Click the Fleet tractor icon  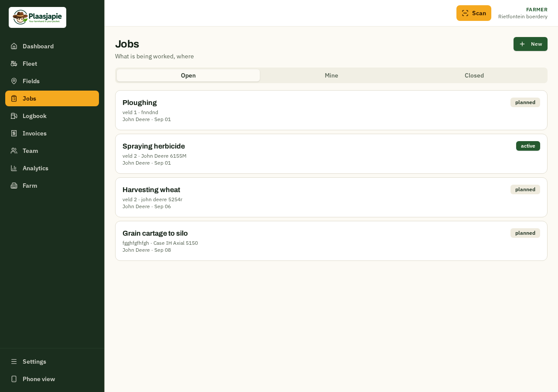(x=14, y=64)
